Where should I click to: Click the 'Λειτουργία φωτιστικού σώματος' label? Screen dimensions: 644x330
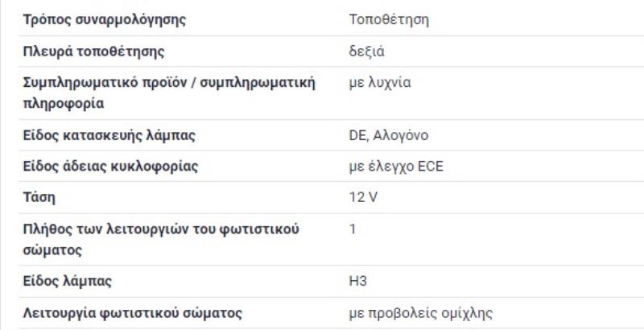133,312
